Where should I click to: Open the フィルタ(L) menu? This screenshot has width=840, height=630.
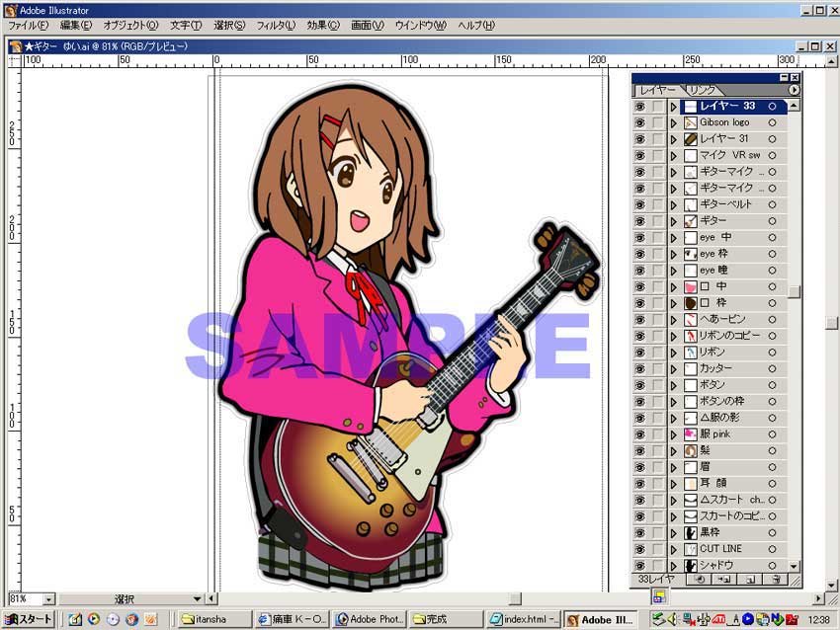point(276,25)
